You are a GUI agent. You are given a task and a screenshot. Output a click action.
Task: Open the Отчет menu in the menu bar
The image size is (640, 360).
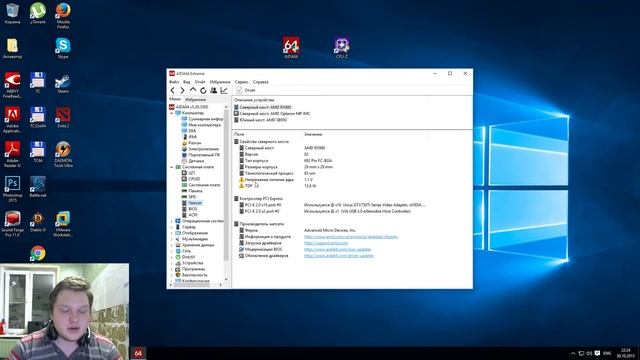[x=200, y=82]
